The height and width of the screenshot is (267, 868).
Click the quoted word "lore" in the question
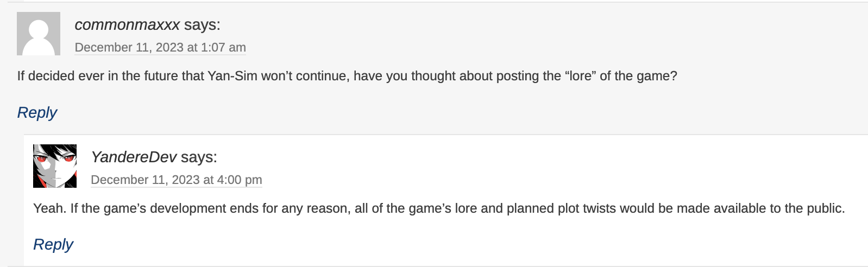click(x=580, y=76)
